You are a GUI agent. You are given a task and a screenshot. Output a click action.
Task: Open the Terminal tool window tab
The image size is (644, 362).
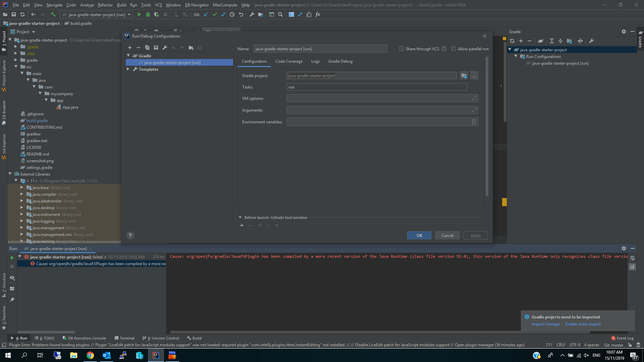point(124,338)
